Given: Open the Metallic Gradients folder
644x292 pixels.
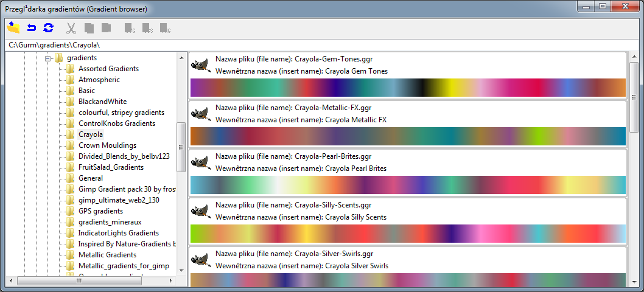Looking at the screenshot, I should 108,255.
